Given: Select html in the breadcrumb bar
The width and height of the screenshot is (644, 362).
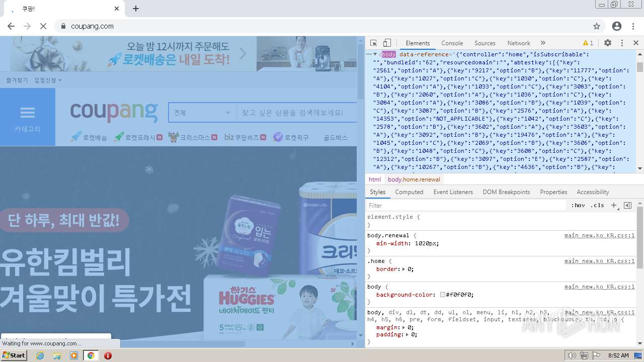Looking at the screenshot, I should (x=375, y=179).
